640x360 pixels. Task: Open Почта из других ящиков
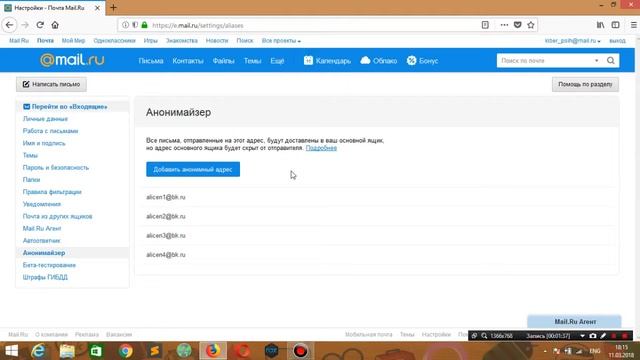tap(58, 216)
